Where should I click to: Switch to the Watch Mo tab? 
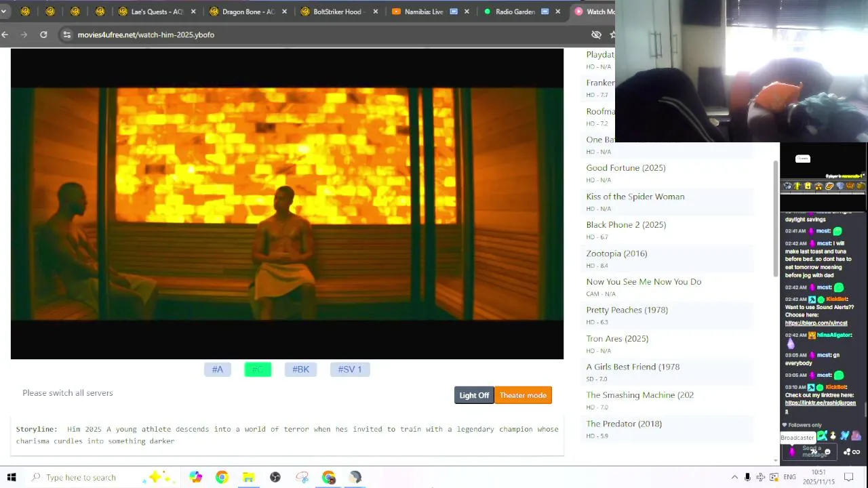tap(593, 12)
